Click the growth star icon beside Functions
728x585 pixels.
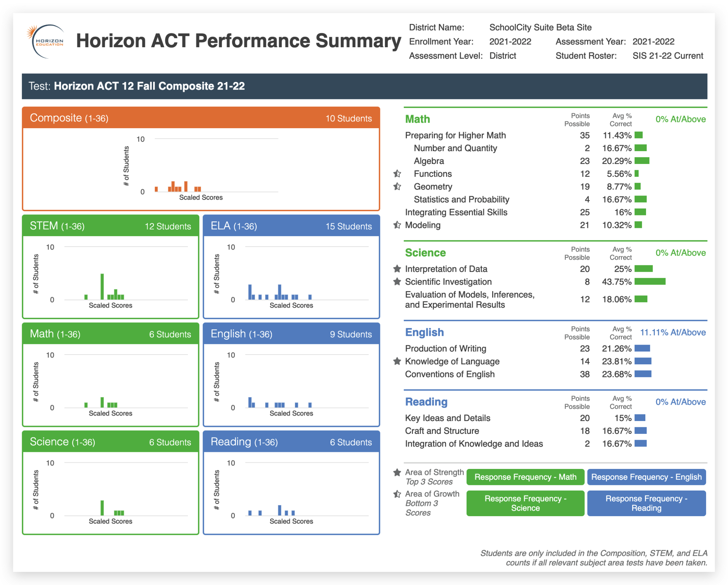pyautogui.click(x=397, y=173)
